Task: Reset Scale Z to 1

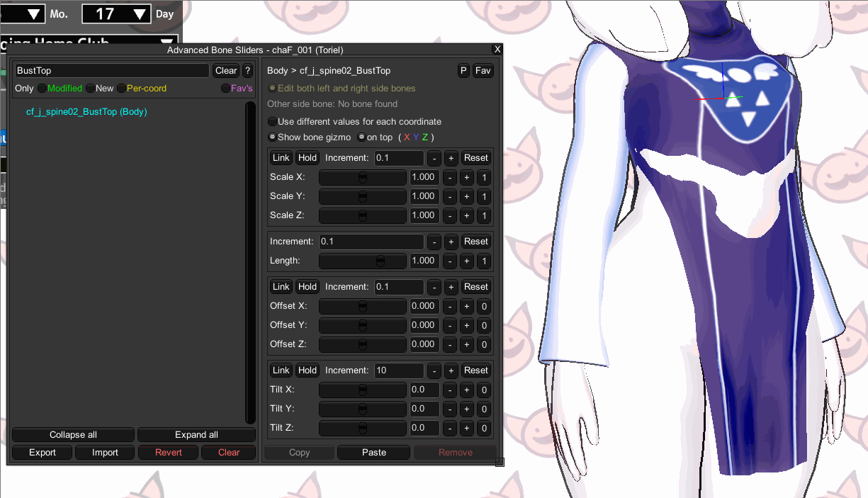Action: [484, 215]
